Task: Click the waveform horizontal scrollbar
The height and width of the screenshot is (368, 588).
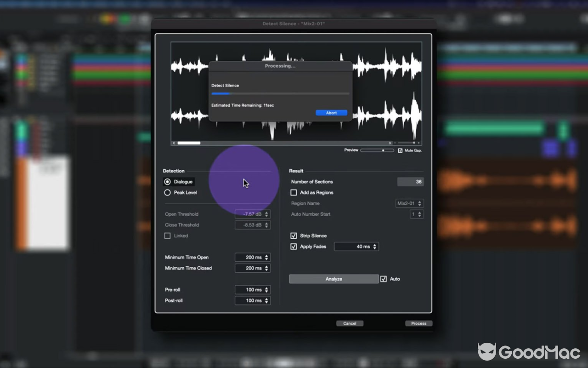Action: (x=189, y=143)
